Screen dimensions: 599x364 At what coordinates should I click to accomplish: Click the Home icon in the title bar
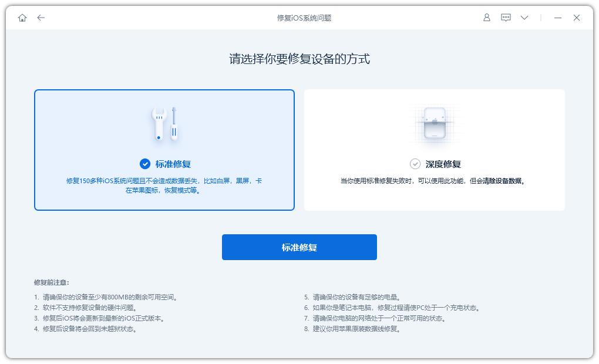coord(22,18)
